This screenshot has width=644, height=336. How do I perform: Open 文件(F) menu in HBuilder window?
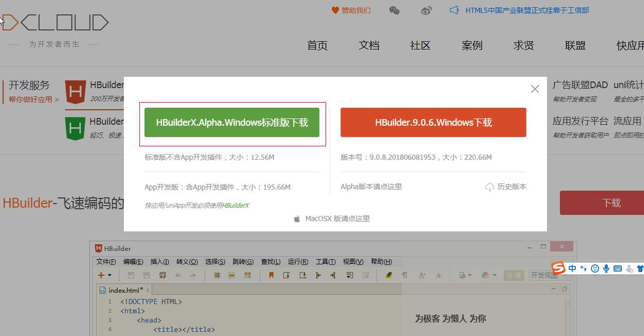coord(106,262)
